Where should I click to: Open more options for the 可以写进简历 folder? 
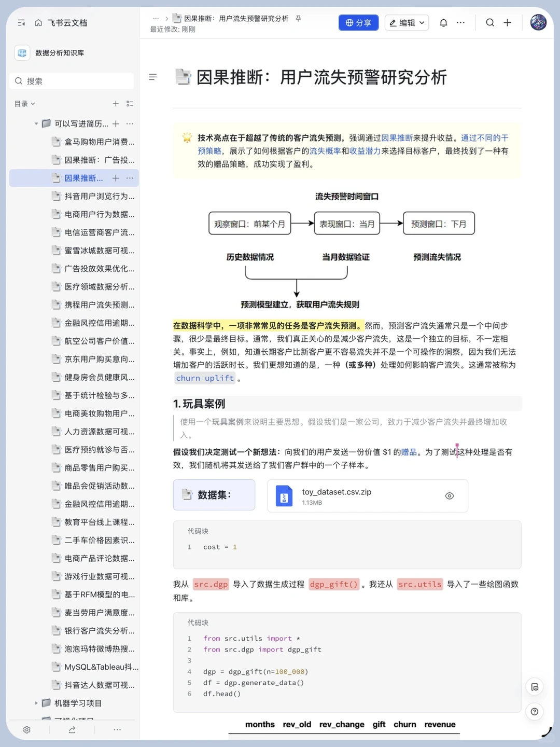130,124
